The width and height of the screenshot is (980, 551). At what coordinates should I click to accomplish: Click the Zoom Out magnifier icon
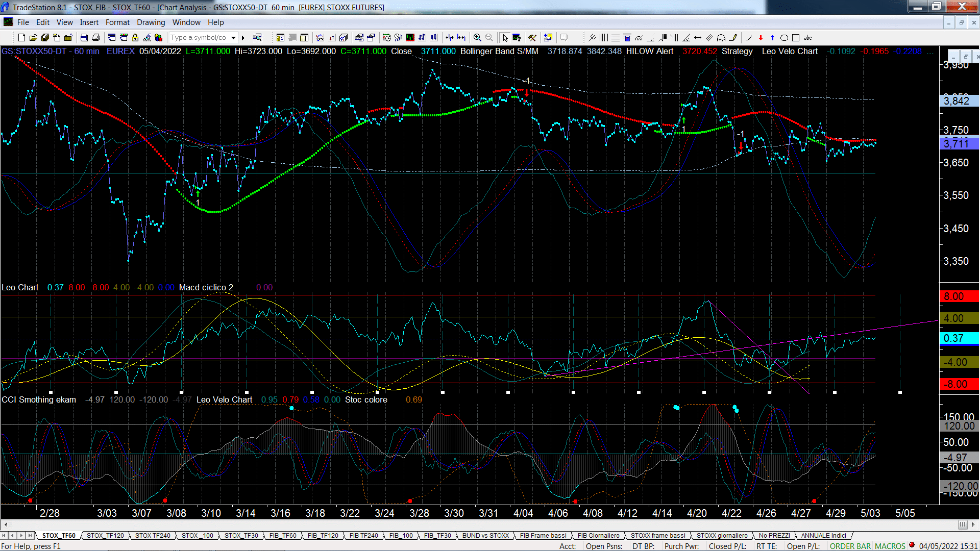point(489,37)
